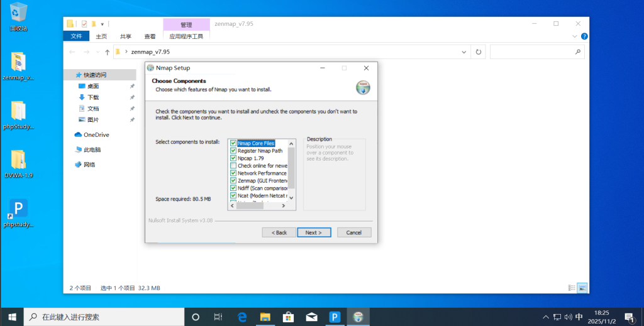Expand the Explorer ribbon chevron

(x=575, y=36)
